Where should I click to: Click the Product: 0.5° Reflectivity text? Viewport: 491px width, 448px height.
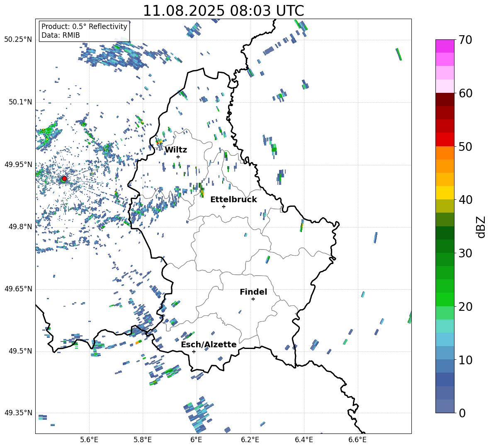pos(84,26)
